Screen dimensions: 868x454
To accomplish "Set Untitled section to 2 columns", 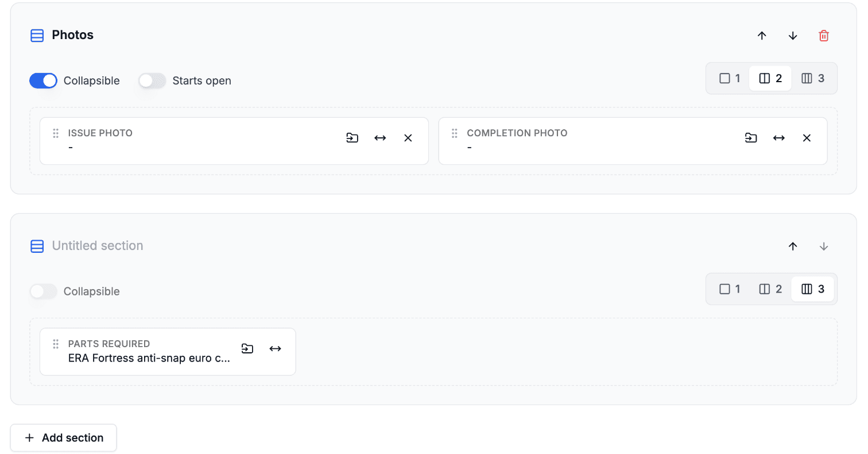I will coord(770,289).
